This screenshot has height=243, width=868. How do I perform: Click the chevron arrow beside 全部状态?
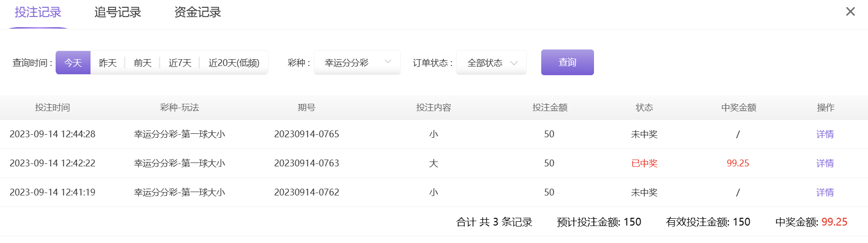pyautogui.click(x=514, y=63)
